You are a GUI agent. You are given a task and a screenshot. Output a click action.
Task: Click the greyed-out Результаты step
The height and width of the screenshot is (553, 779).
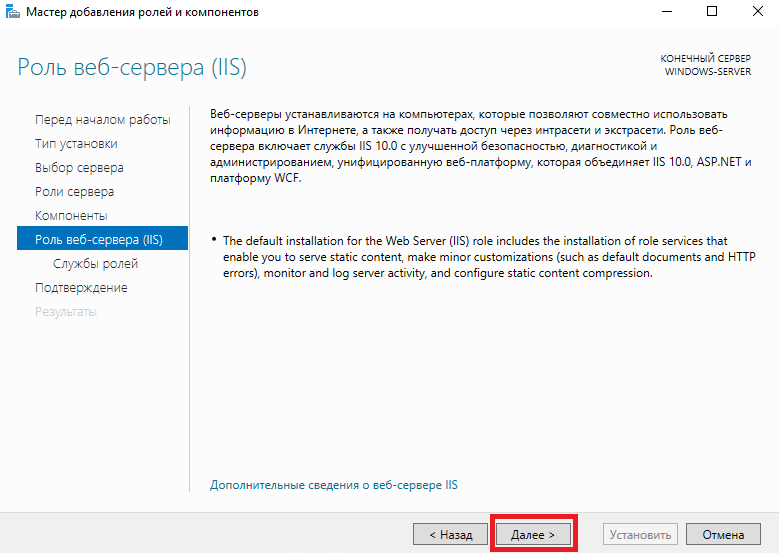(x=66, y=312)
